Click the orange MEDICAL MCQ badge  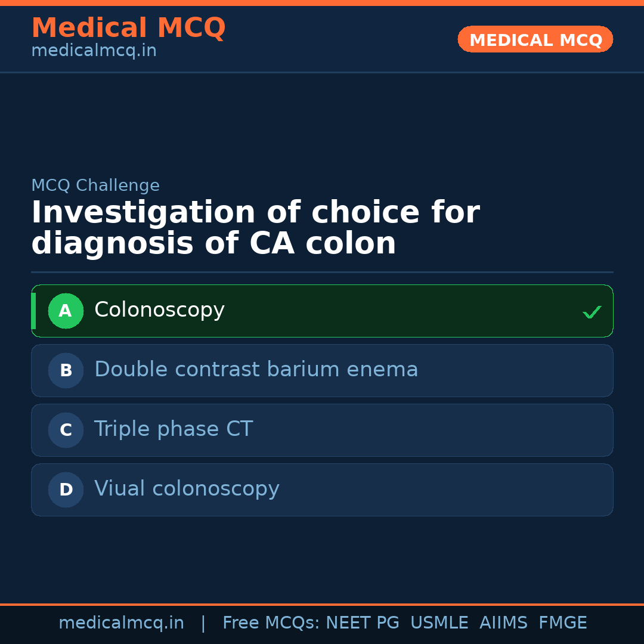point(535,40)
